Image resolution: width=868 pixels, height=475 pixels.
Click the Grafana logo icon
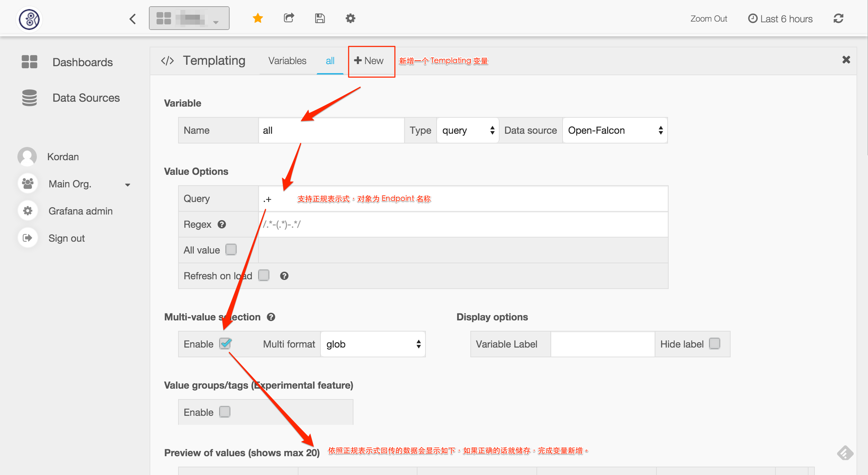click(29, 19)
